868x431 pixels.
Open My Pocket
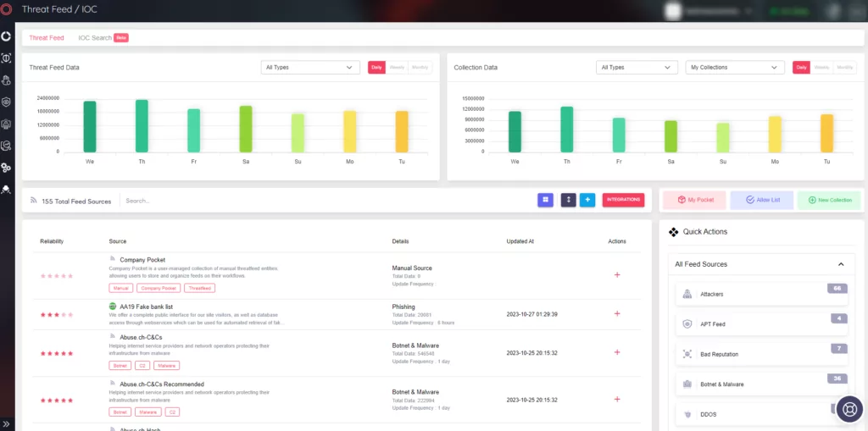pyautogui.click(x=694, y=200)
